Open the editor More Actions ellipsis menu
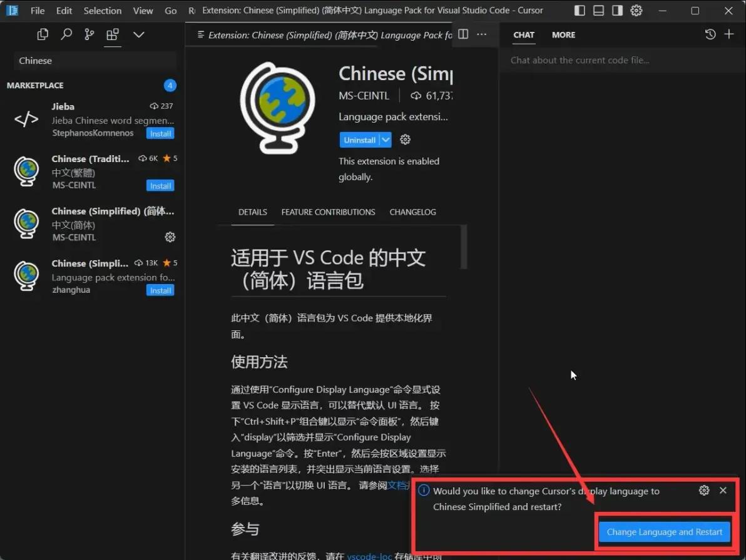This screenshot has width=746, height=560. click(481, 34)
